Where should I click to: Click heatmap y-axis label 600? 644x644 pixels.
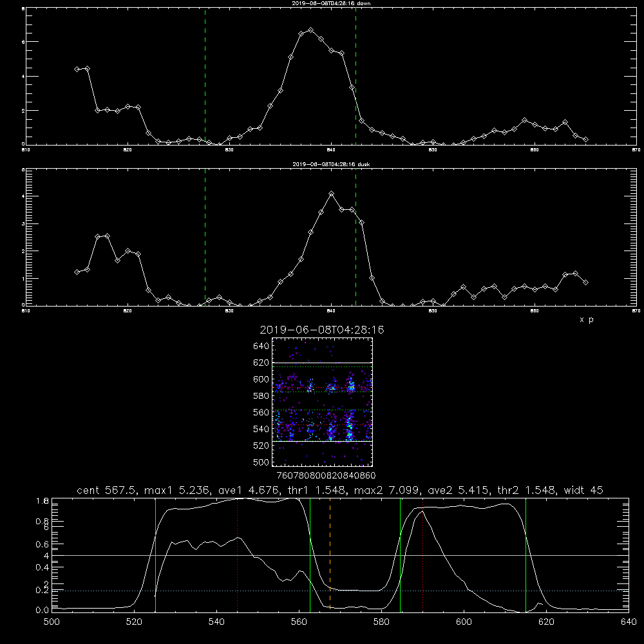pos(261,379)
